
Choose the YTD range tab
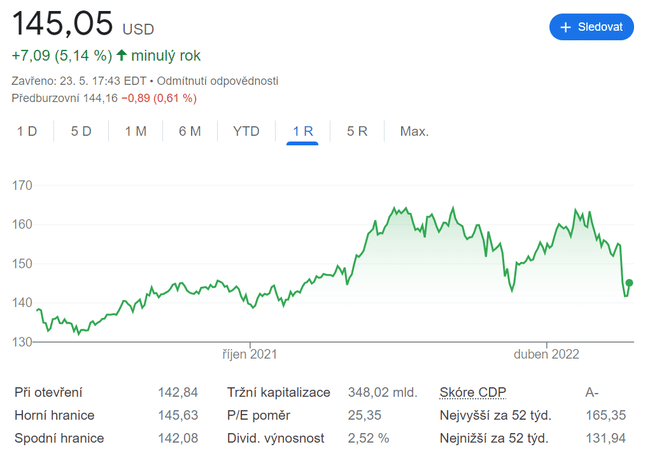coord(246,131)
